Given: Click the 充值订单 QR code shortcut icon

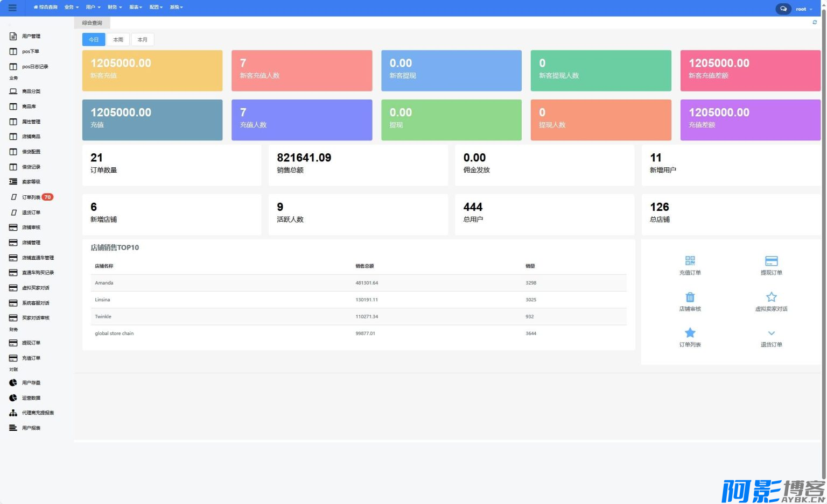Looking at the screenshot, I should pos(690,261).
